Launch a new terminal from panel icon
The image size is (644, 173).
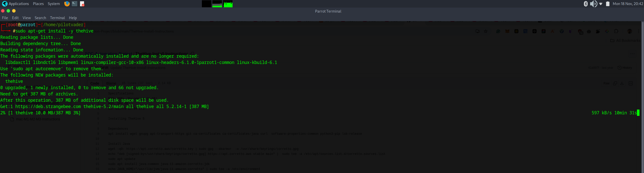(74, 4)
